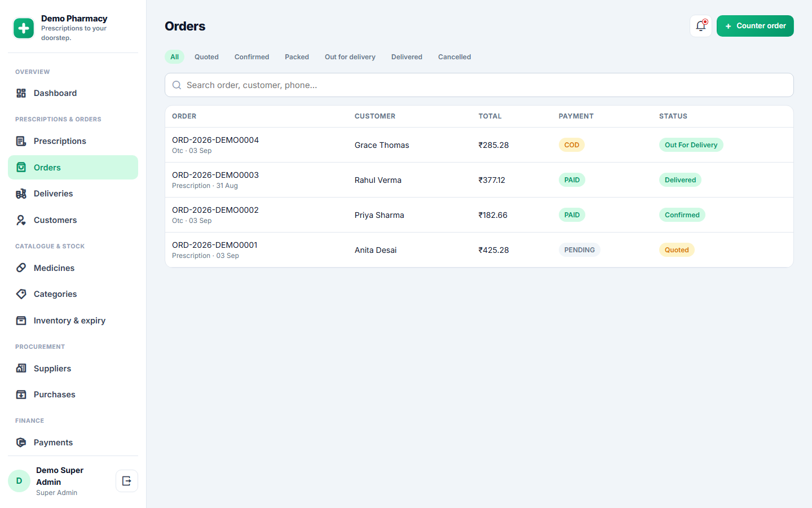
Task: Click the Prescriptions document icon
Action: pyautogui.click(x=21, y=141)
